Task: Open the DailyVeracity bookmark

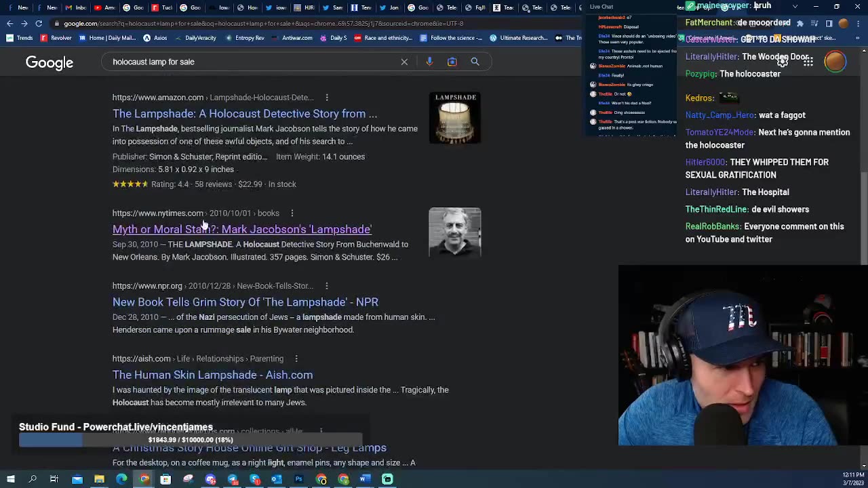Action: [195, 38]
